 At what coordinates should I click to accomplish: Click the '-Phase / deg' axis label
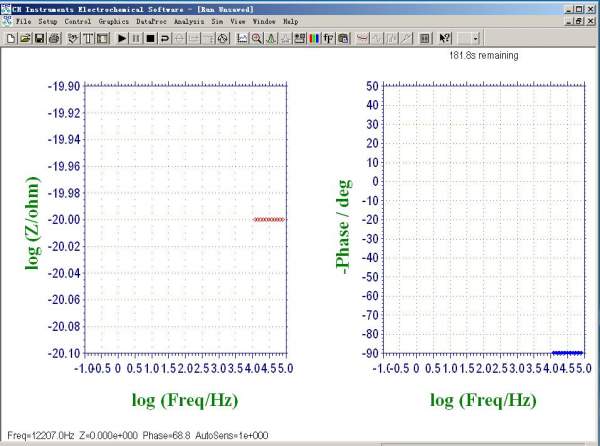point(343,227)
